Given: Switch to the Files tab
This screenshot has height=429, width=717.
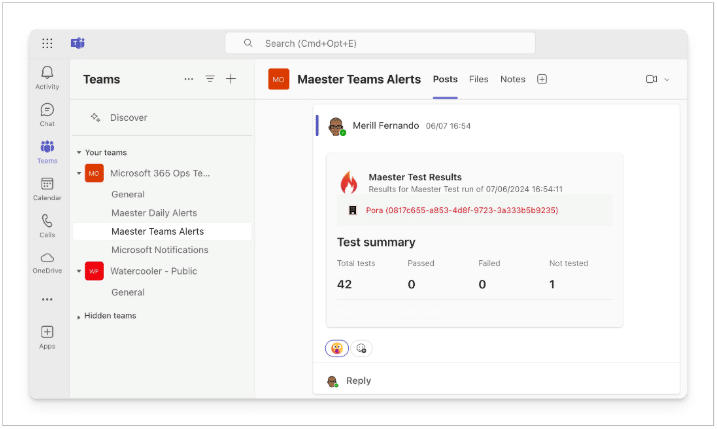Looking at the screenshot, I should 478,79.
